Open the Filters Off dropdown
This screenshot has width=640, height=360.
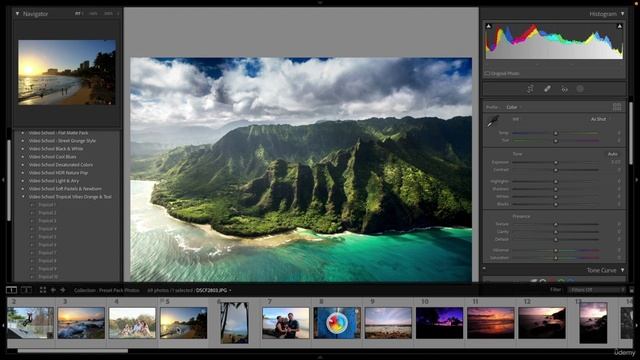click(x=596, y=290)
